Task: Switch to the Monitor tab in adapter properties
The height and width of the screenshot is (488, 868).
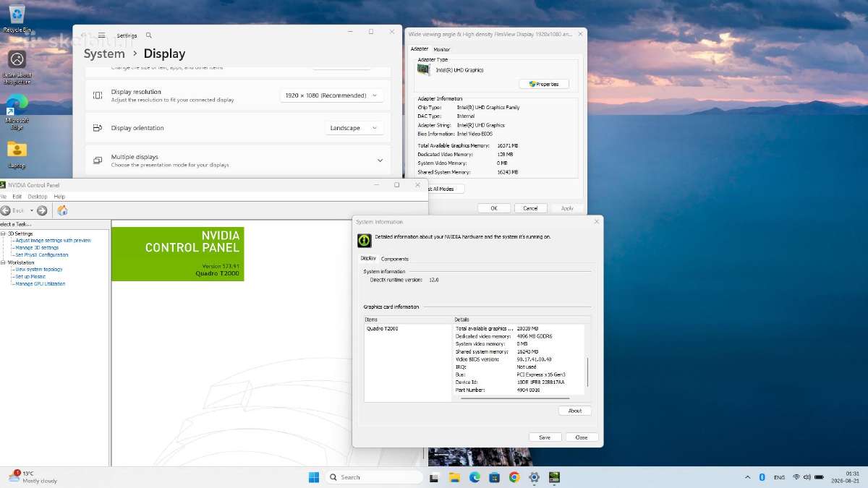Action: pos(441,49)
